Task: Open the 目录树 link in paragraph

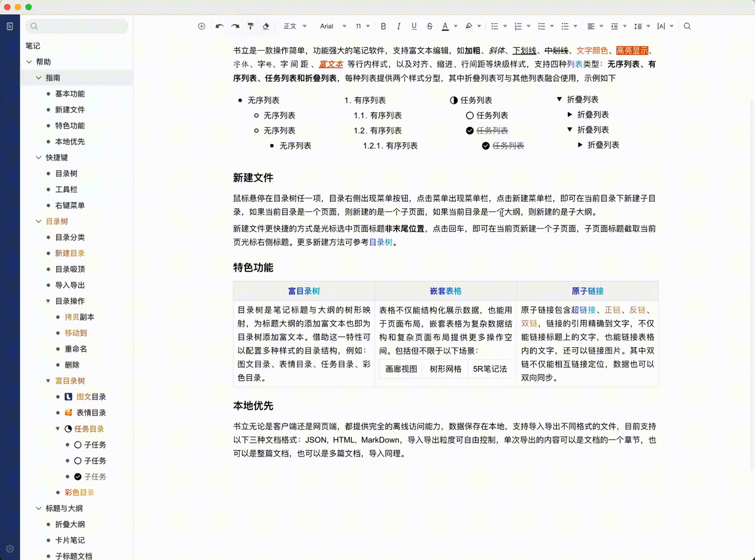Action: pos(381,242)
